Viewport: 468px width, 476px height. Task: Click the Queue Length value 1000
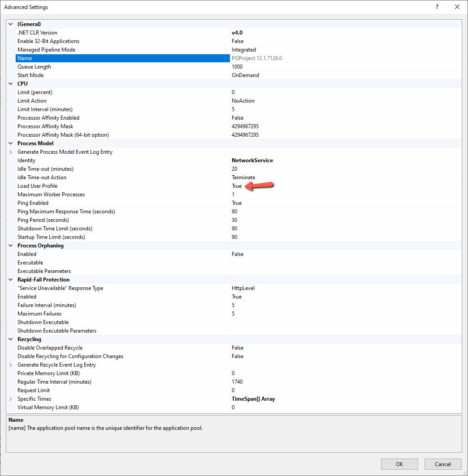[x=237, y=67]
